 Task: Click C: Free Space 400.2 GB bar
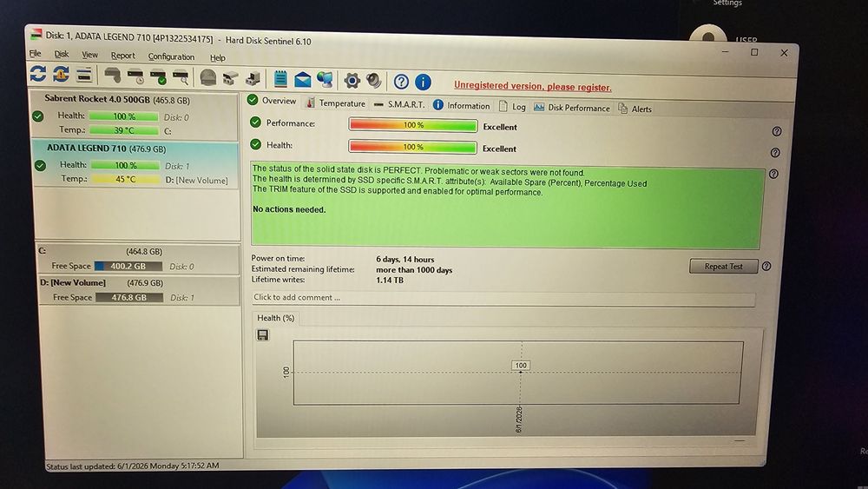pyautogui.click(x=128, y=267)
